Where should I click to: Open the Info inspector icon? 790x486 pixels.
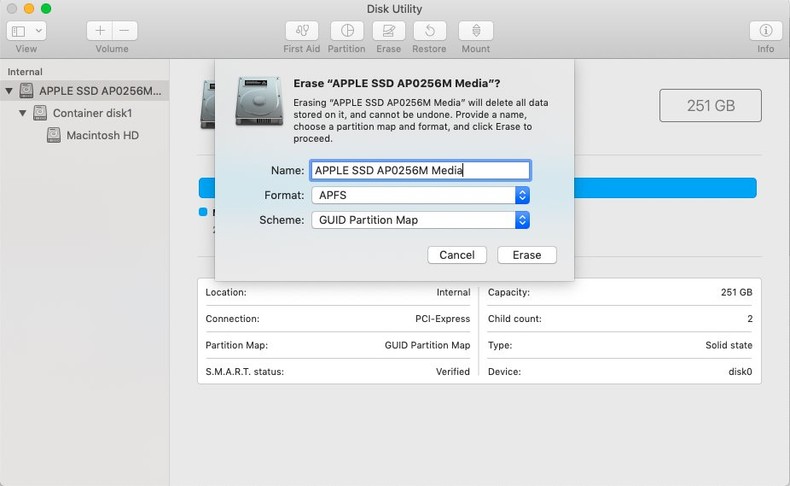765,31
